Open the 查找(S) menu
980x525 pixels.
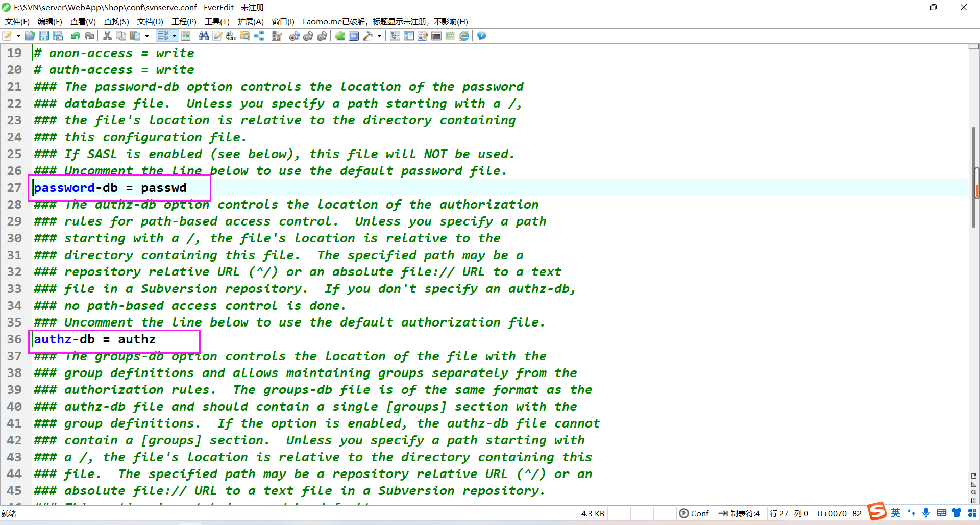(116, 21)
